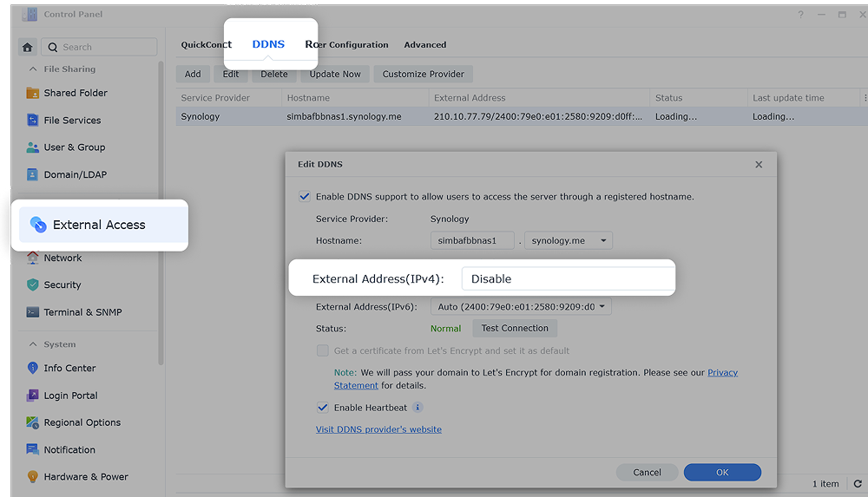Select User & Group icon
868x497 pixels.
click(33, 147)
